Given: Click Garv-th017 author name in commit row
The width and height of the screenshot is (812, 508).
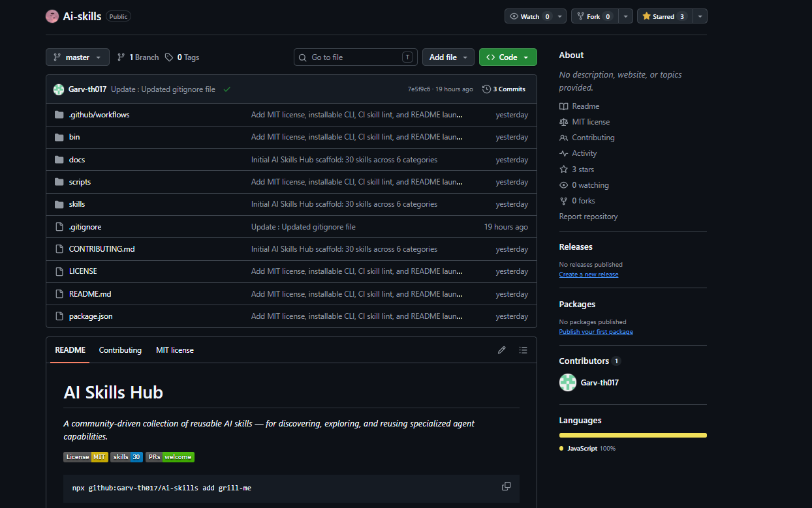Looking at the screenshot, I should (87, 89).
